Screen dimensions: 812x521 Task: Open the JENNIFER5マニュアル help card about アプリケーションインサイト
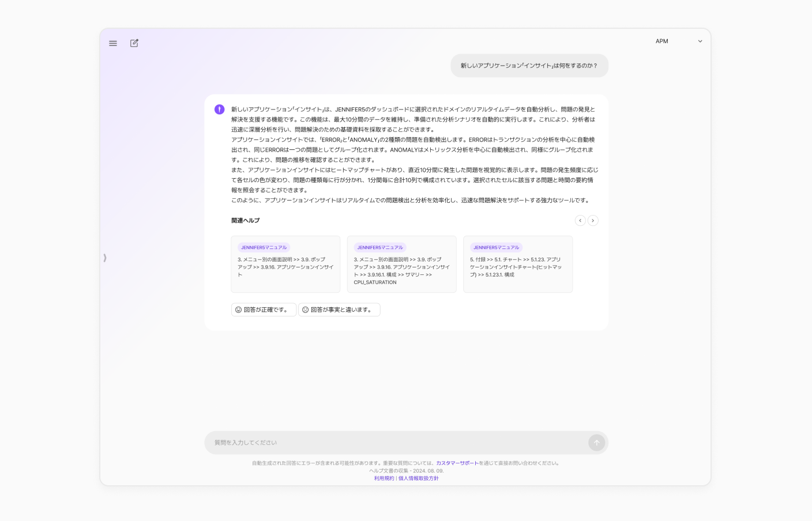(x=285, y=264)
